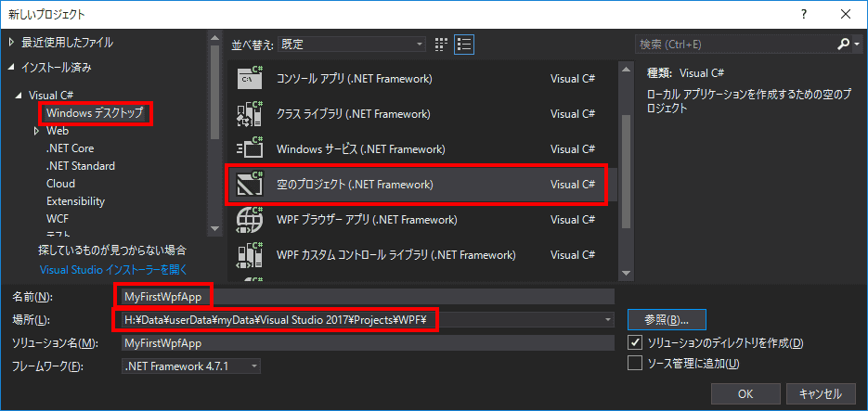Image resolution: width=868 pixels, height=411 pixels.
Task: Open the フレームワーク version dropdown
Action: tap(191, 366)
